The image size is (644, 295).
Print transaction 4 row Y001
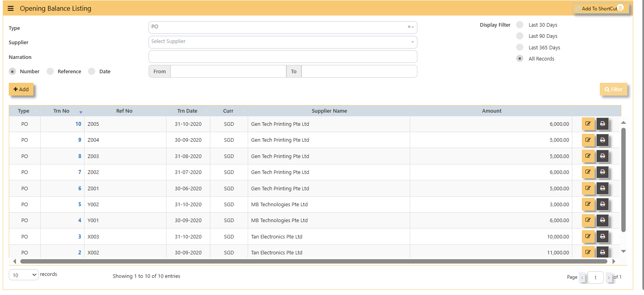tap(602, 220)
